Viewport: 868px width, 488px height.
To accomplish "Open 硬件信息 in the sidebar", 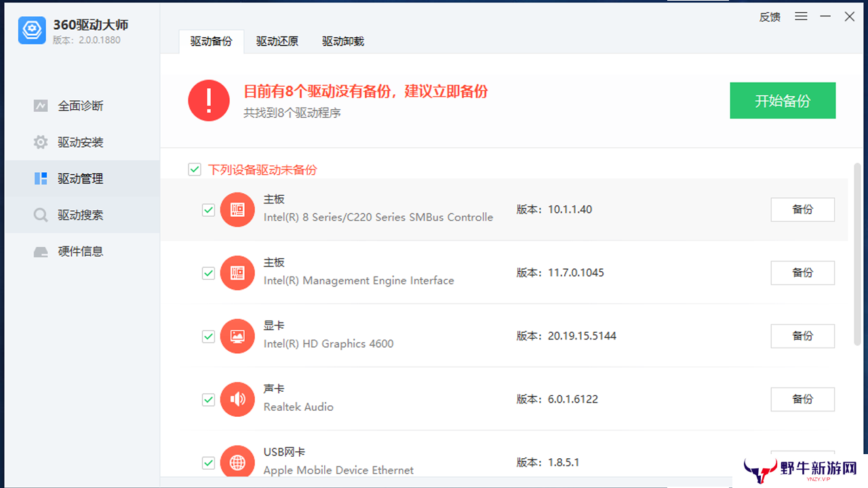I will pos(82,251).
